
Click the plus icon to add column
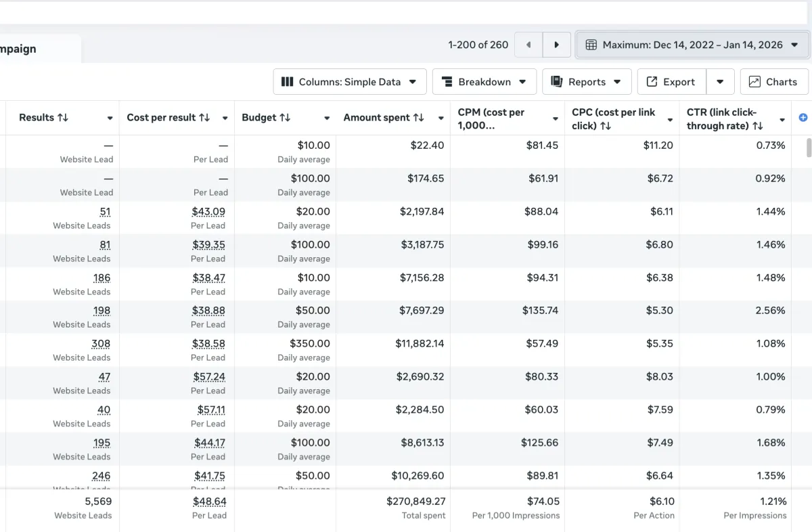click(803, 118)
